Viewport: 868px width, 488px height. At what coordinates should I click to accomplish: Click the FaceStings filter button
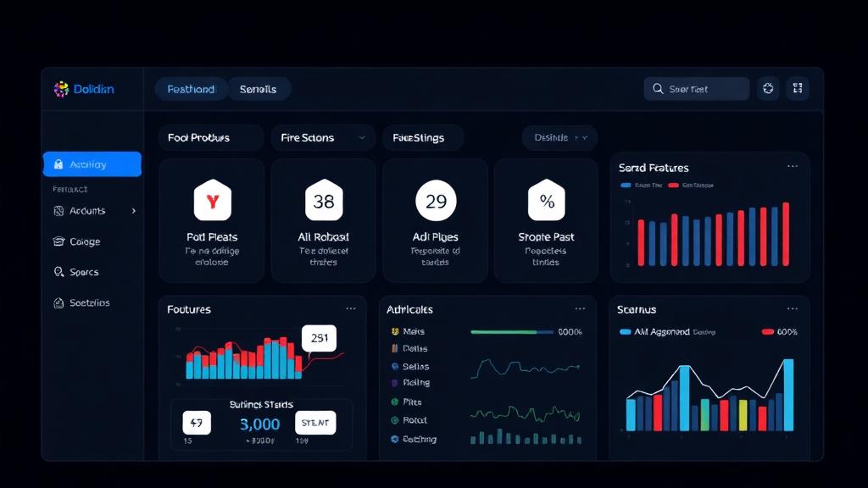423,138
